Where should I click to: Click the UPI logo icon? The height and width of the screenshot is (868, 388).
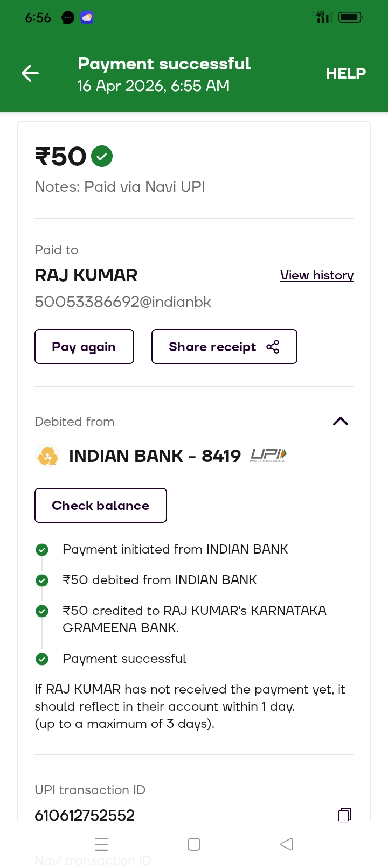point(268,456)
